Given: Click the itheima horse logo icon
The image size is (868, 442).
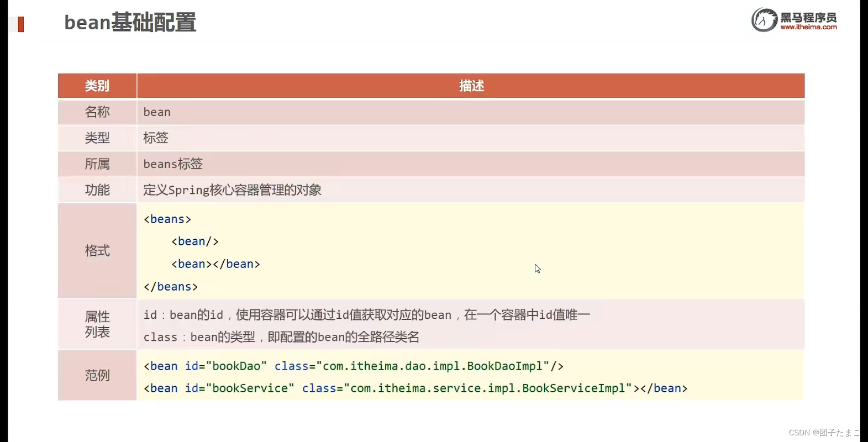Looking at the screenshot, I should (764, 20).
